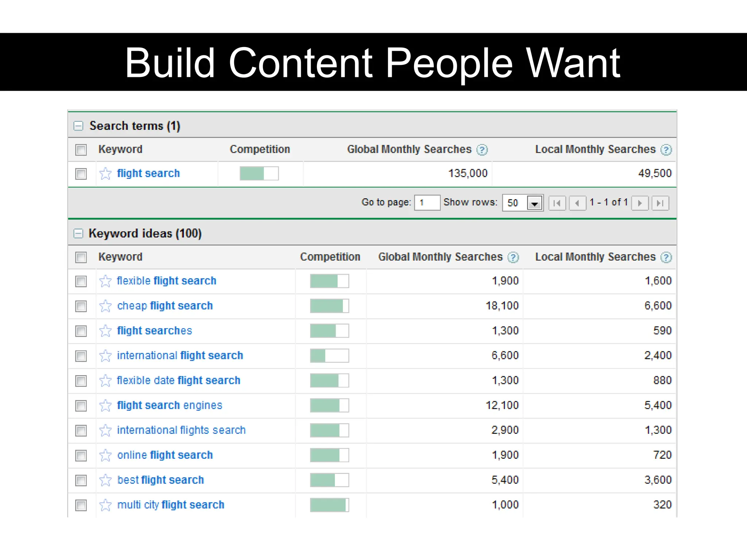
Task: Check the 'flight search engines' row
Action: pyautogui.click(x=81, y=406)
